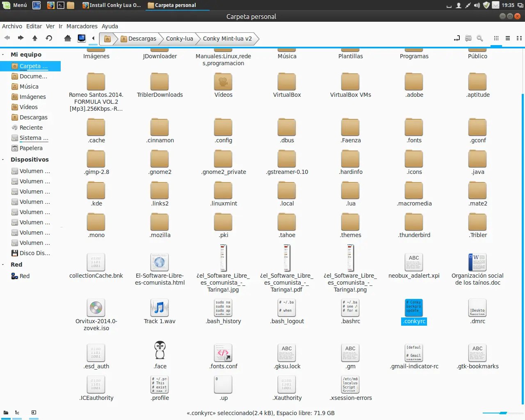Image resolution: width=525 pixels, height=420 pixels.
Task: Switch to icon grid view
Action: (496, 38)
